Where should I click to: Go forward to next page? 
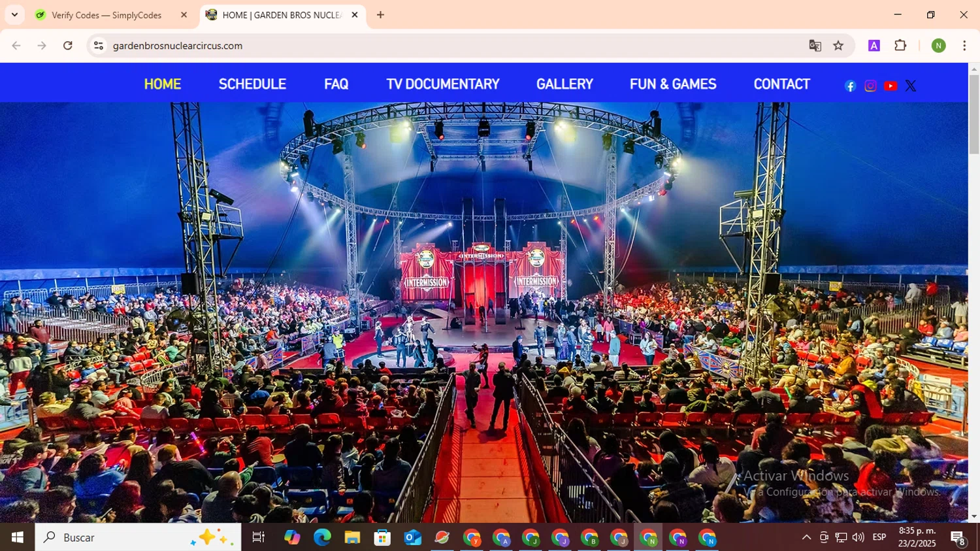42,46
